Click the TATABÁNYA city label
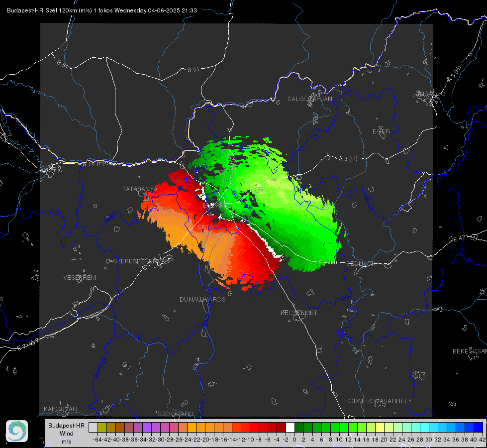This screenshot has width=487, height=448. coord(140,189)
